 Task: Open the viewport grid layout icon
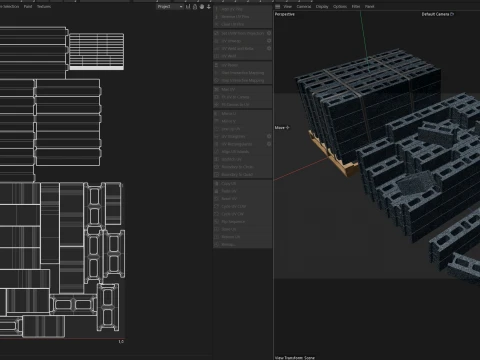277,7
